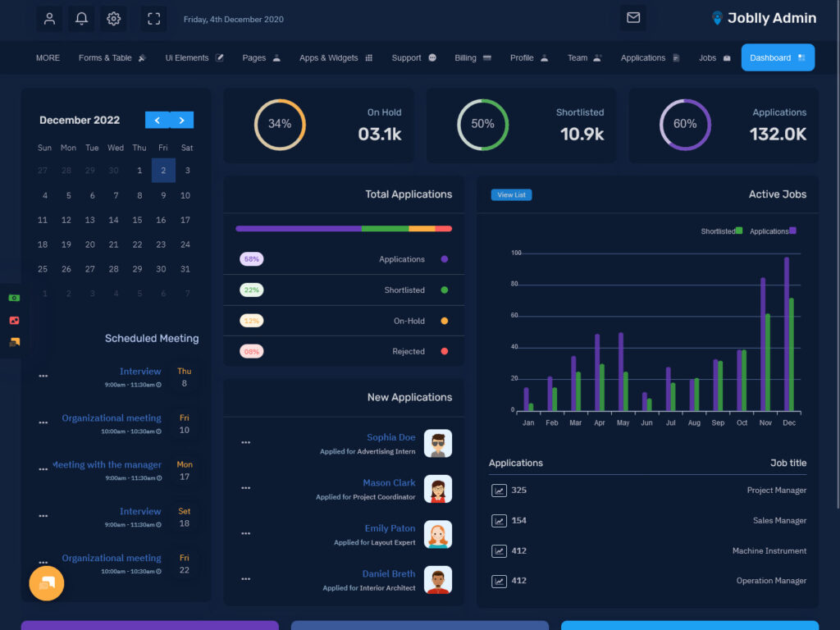This screenshot has width=840, height=630.
Task: Open the user profile icon in header
Action: [49, 19]
